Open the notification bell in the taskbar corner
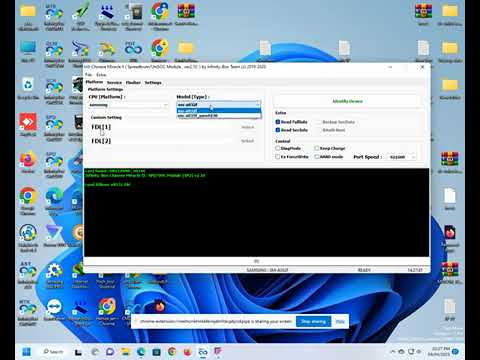This screenshot has height=360, width=480. (x=455, y=352)
